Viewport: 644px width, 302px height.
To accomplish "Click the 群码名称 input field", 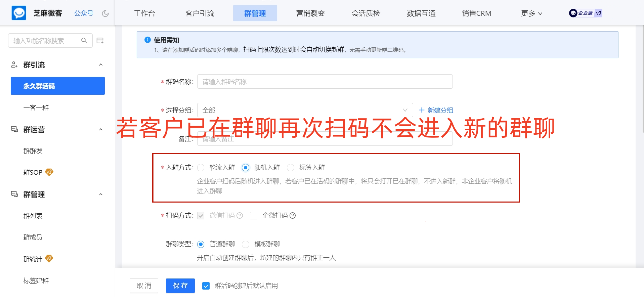I will [x=325, y=82].
